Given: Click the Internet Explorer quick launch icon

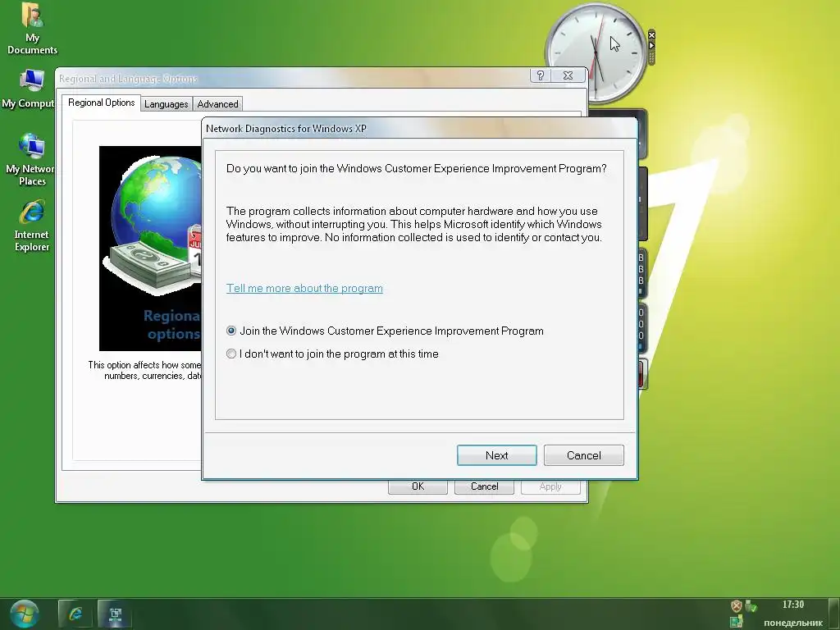Looking at the screenshot, I should click(75, 614).
